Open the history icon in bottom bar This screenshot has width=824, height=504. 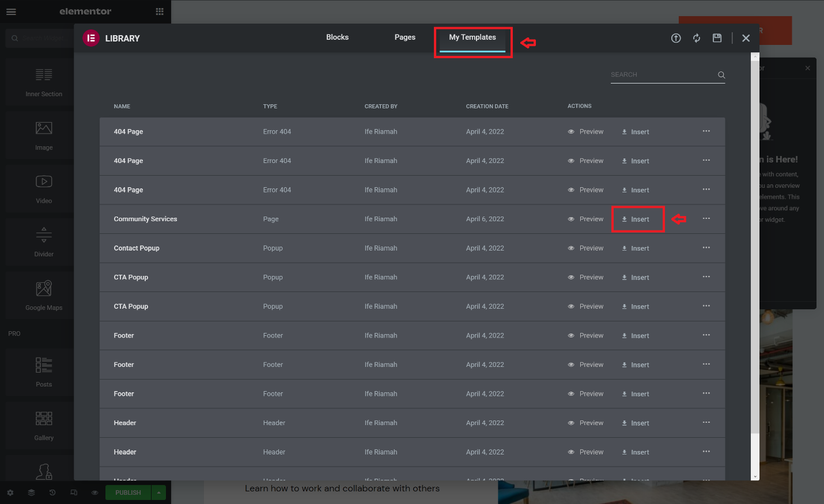click(52, 492)
